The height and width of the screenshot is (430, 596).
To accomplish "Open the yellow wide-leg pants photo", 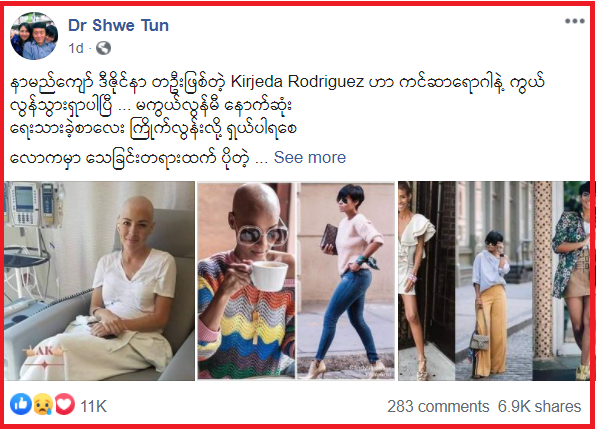I will point(494,281).
